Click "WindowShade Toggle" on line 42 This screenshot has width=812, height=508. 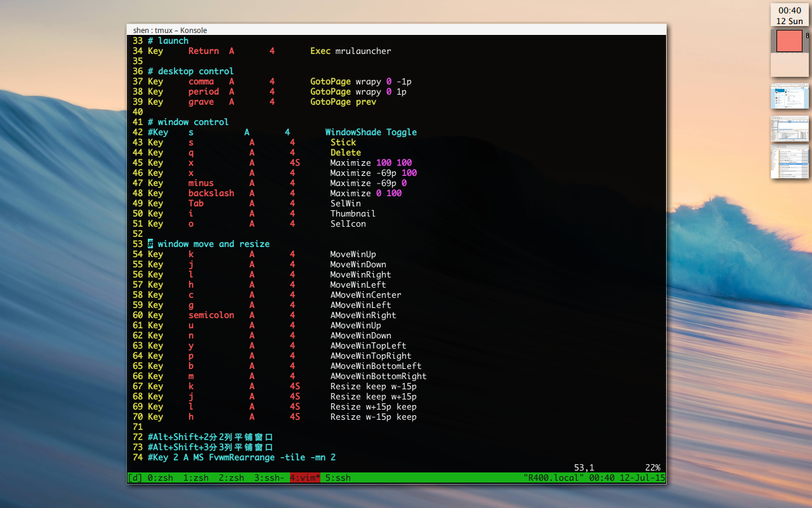(x=371, y=132)
